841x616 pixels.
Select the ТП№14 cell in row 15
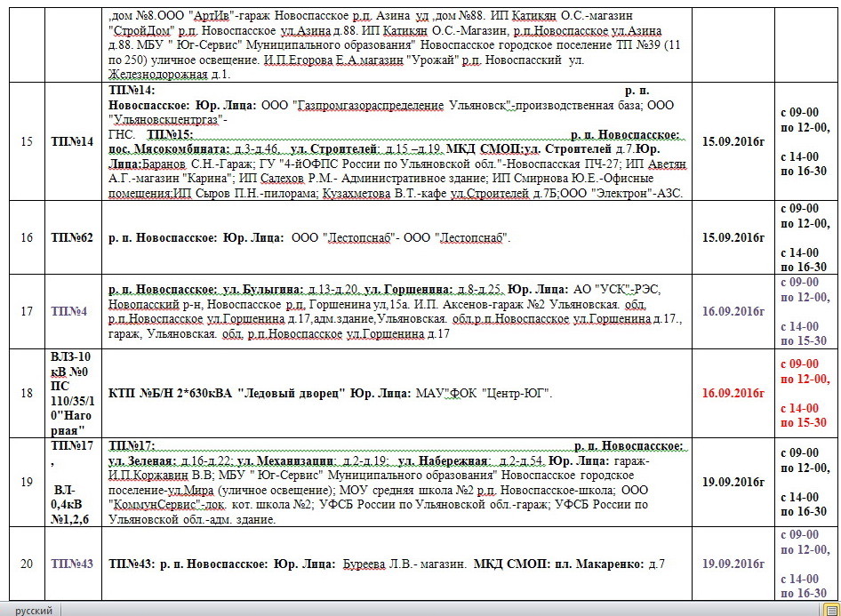click(x=71, y=140)
